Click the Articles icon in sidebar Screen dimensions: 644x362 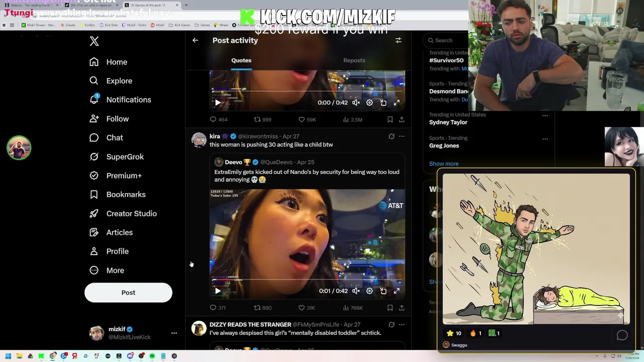[x=94, y=232]
